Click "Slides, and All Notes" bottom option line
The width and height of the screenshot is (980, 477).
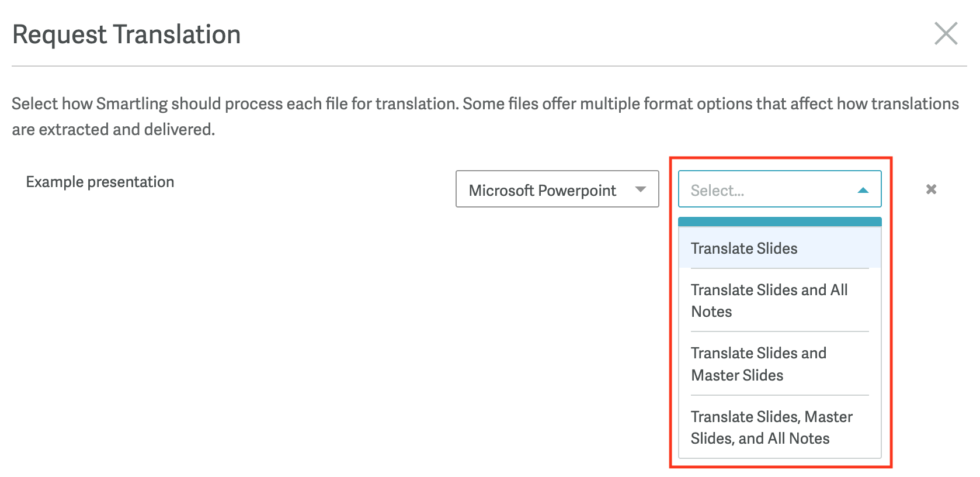click(x=760, y=438)
